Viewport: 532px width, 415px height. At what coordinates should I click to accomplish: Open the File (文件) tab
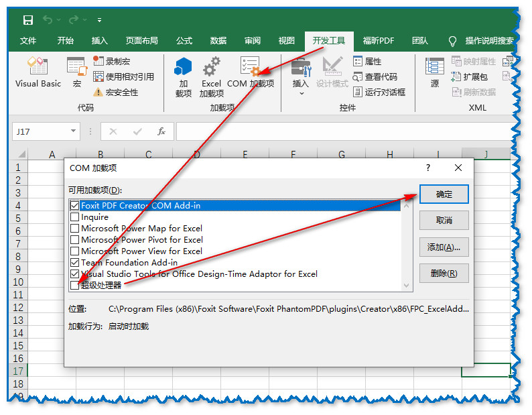pyautogui.click(x=28, y=41)
